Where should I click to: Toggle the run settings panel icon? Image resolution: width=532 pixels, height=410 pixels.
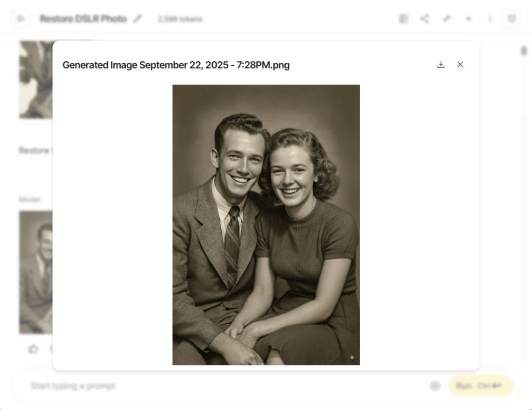click(512, 19)
